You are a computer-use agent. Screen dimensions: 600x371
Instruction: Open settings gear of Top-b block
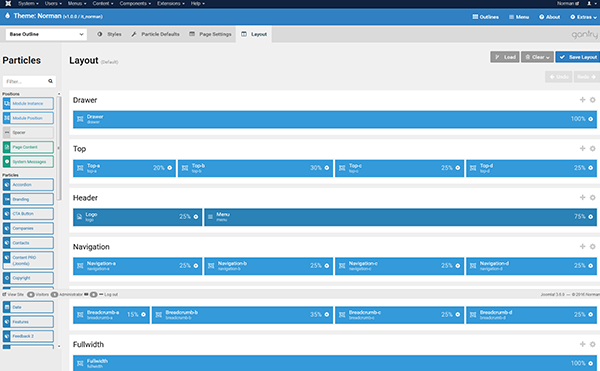[x=327, y=168]
